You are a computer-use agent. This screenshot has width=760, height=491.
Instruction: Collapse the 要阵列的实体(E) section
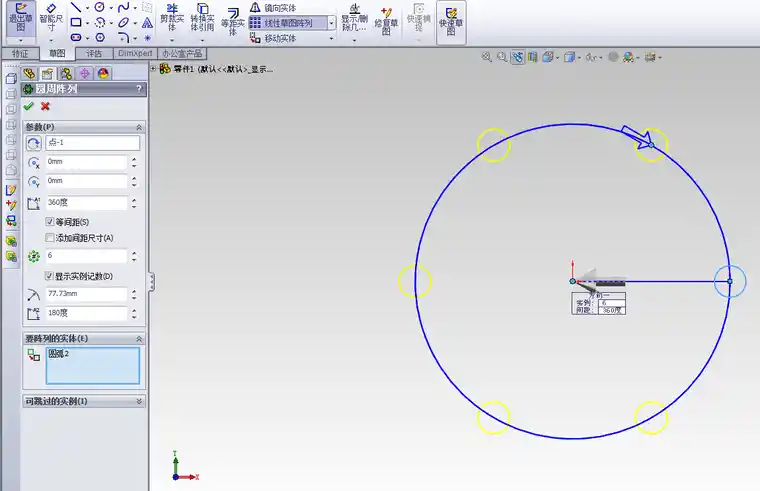click(x=139, y=338)
